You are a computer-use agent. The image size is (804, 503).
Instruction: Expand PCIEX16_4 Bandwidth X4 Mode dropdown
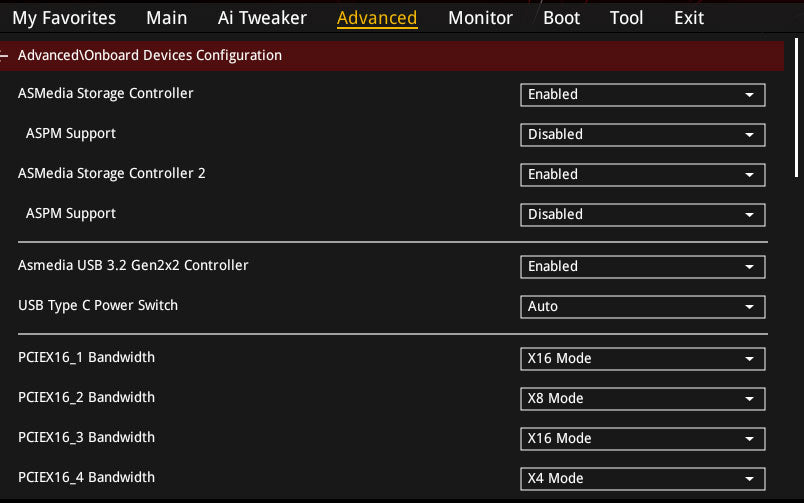642,479
